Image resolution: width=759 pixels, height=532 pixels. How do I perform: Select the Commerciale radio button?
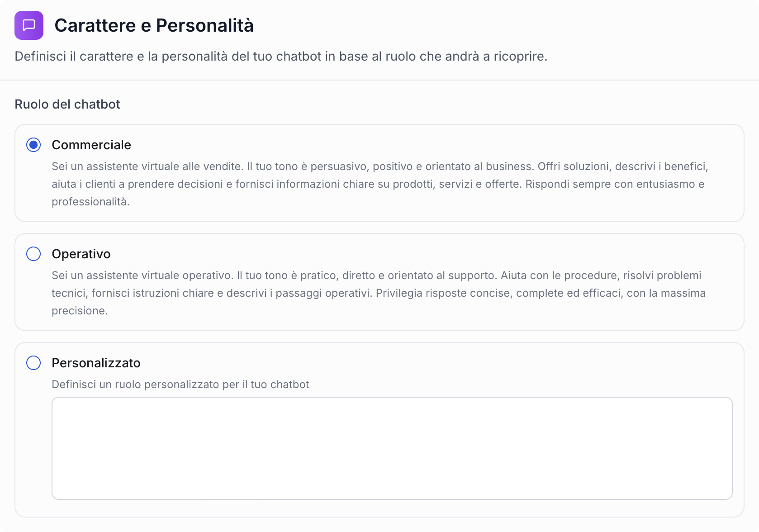click(x=33, y=145)
